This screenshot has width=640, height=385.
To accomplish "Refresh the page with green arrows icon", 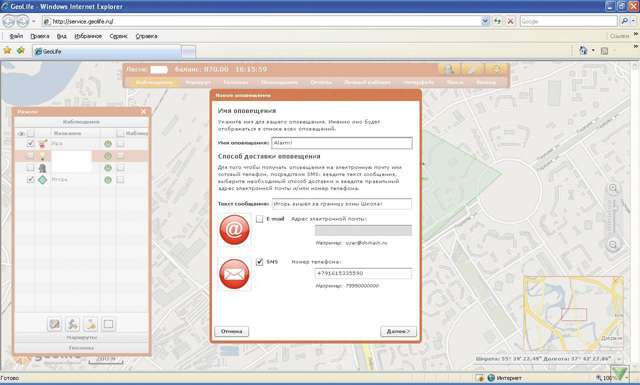I will pyautogui.click(x=497, y=21).
